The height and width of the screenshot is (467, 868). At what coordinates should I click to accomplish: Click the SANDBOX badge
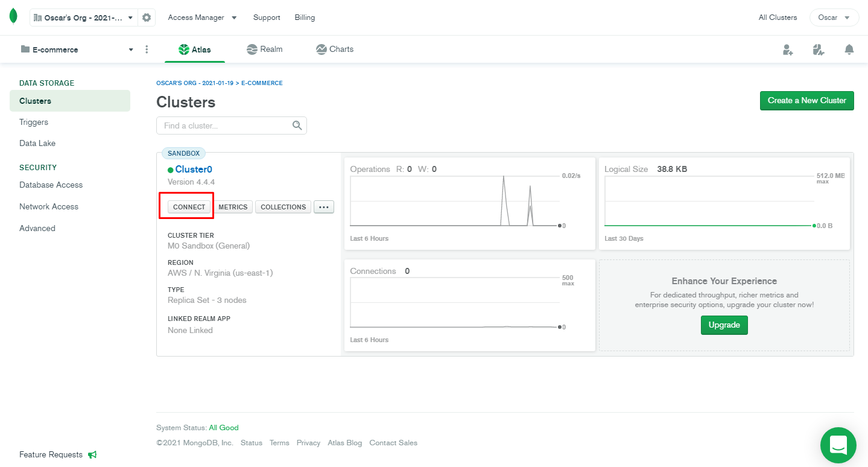(183, 153)
